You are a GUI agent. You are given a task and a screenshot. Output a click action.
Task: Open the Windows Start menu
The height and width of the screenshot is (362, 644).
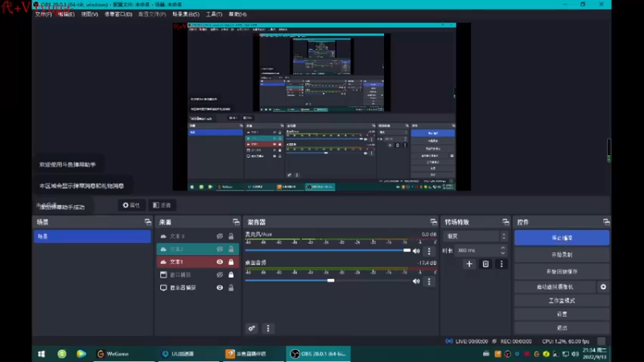point(42,354)
